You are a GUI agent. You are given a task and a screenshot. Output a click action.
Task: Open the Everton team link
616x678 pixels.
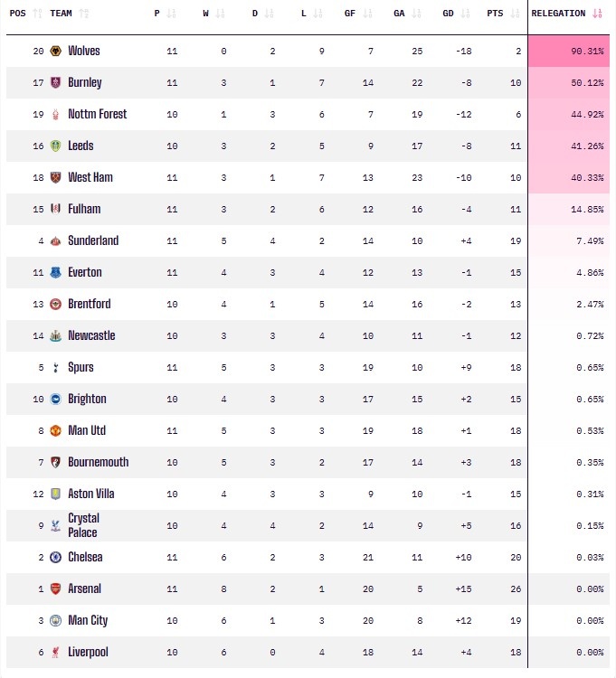point(85,273)
